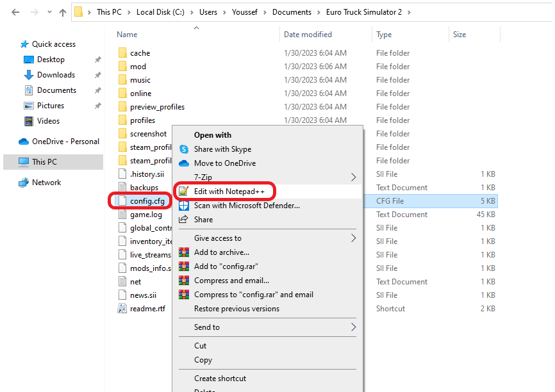Screen dimensions: 555x392
Task: Click WinRAR icon beside Compress and email
Action: (x=184, y=281)
